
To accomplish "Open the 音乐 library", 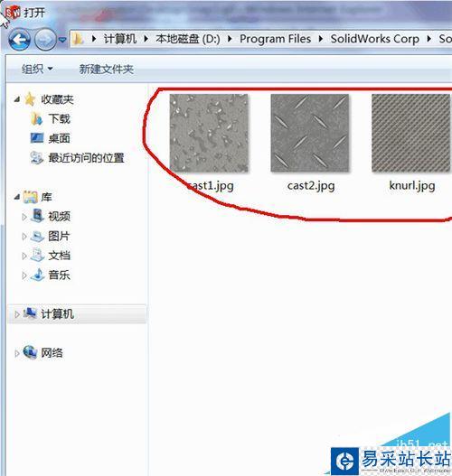I will [x=60, y=275].
